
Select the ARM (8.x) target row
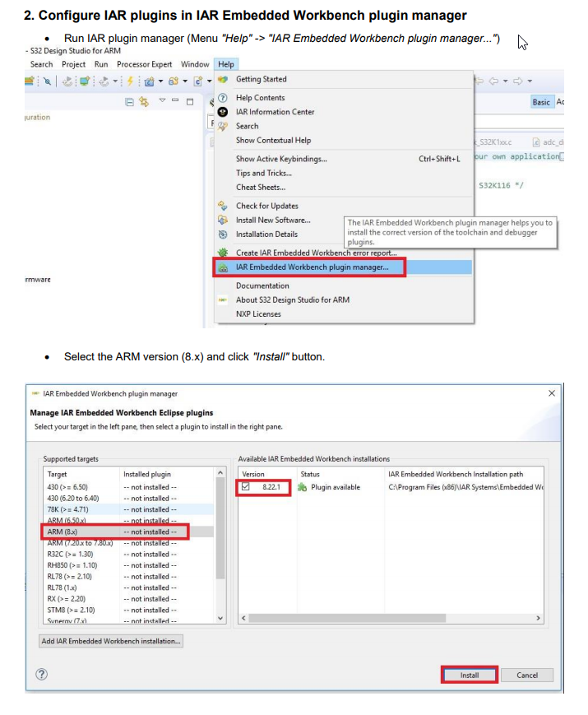pos(128,532)
